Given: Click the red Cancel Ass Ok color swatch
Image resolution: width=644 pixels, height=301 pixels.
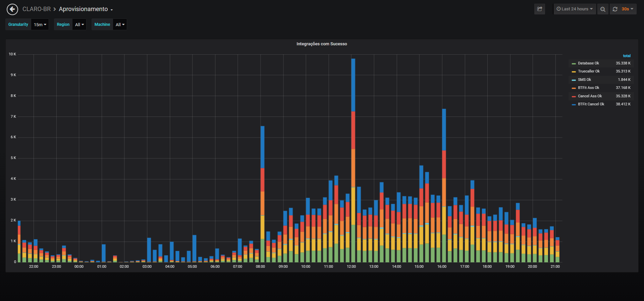Looking at the screenshot, I should (x=574, y=96).
